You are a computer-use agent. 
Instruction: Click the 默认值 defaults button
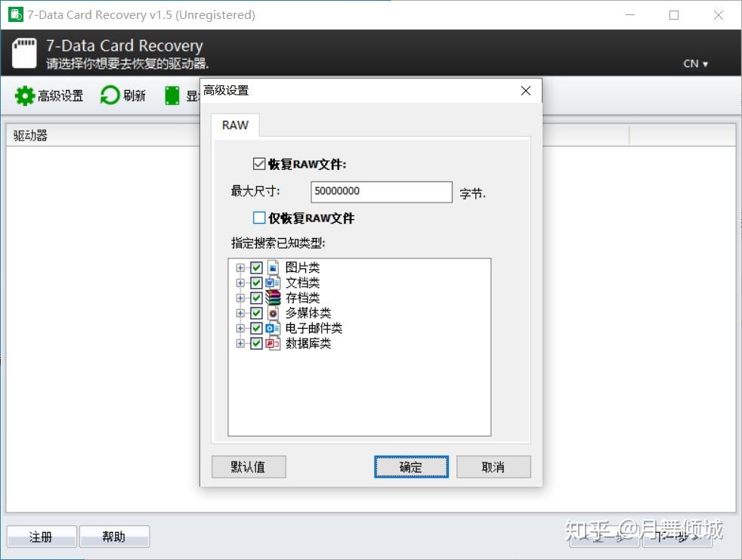click(249, 467)
